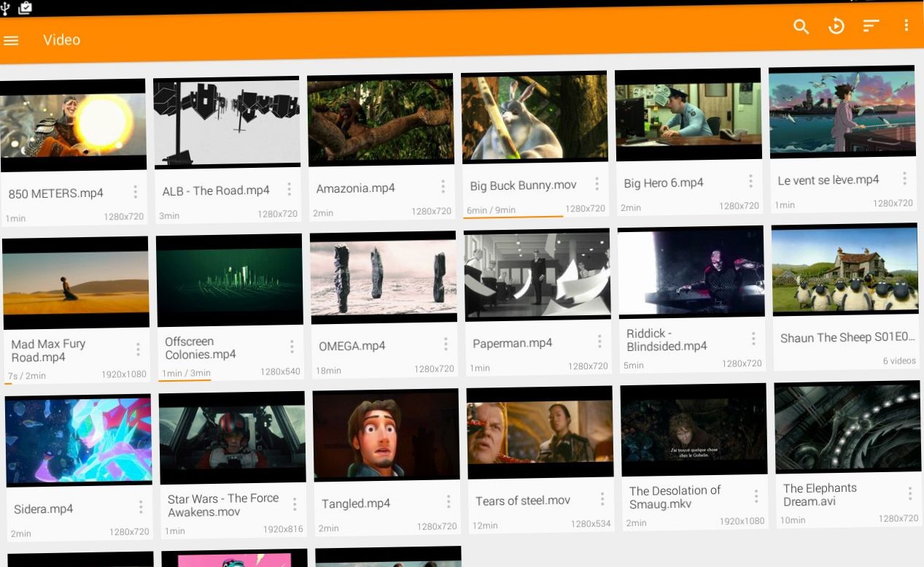Open options for OMEGA.mp4
The image size is (924, 567).
446,344
